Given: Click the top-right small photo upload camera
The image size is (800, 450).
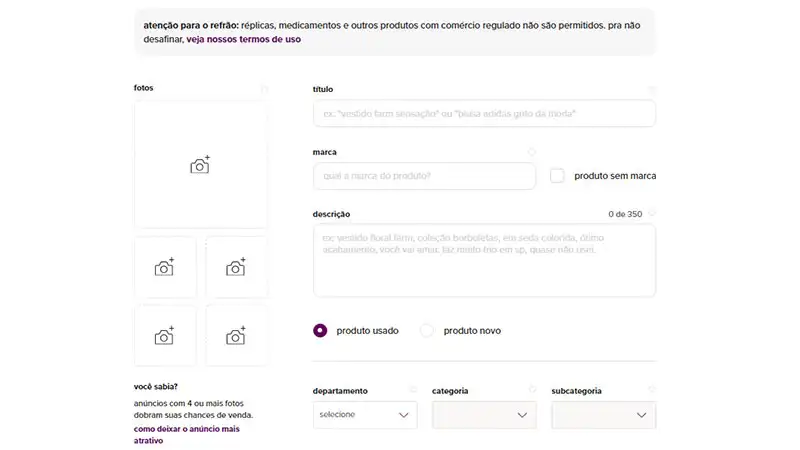Looking at the screenshot, I should tap(236, 267).
